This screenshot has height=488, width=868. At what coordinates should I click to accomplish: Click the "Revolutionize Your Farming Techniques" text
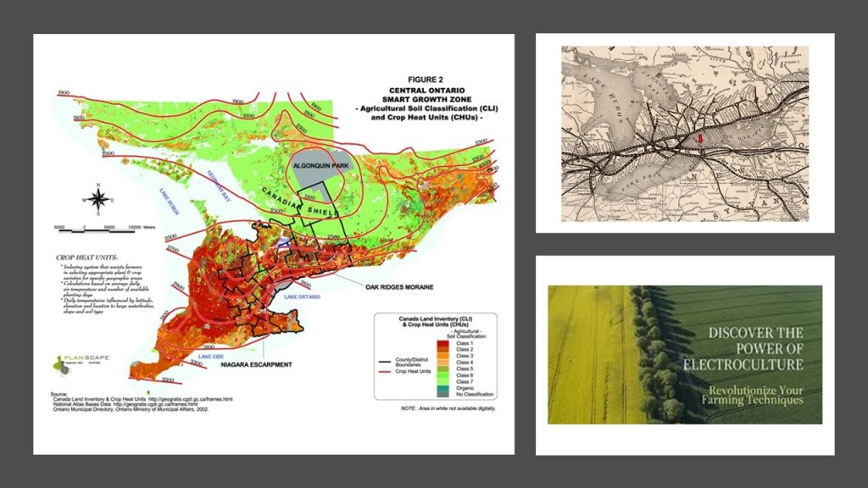point(743,394)
